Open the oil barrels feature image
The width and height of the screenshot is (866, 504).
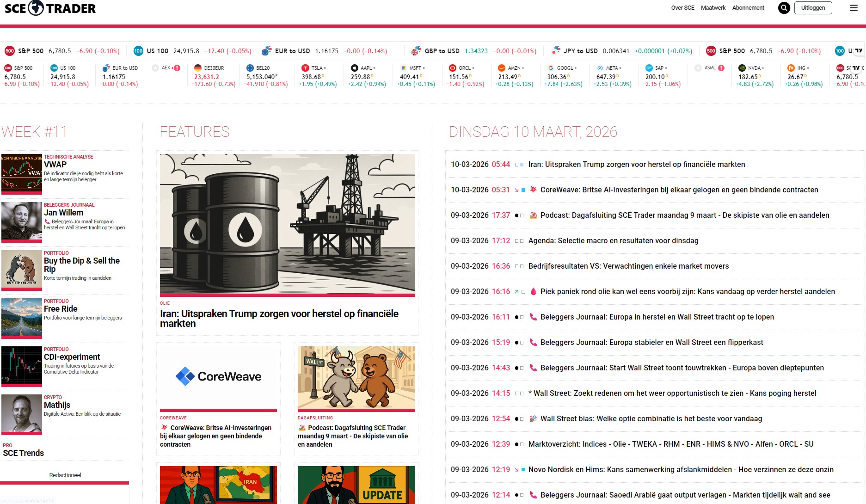[x=287, y=224]
